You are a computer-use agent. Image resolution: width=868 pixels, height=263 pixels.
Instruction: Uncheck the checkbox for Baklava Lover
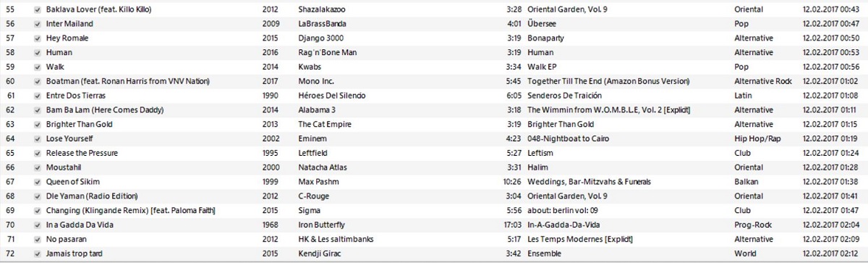(38, 9)
